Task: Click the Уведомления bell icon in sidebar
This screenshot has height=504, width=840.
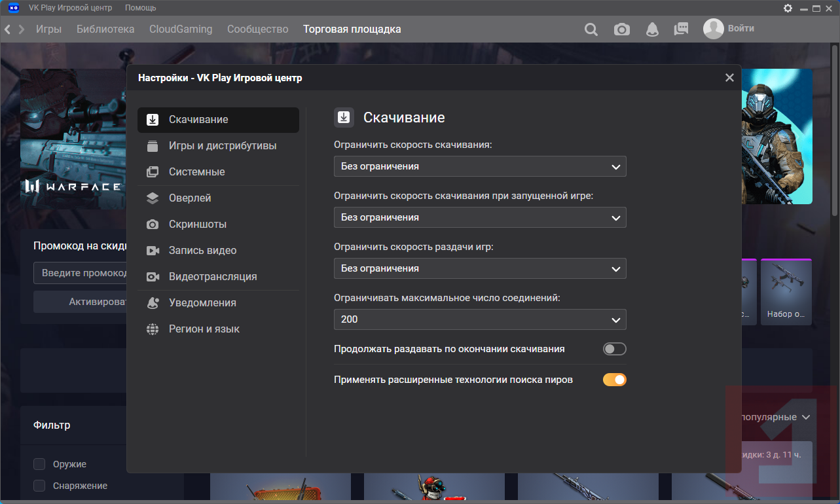Action: [153, 303]
